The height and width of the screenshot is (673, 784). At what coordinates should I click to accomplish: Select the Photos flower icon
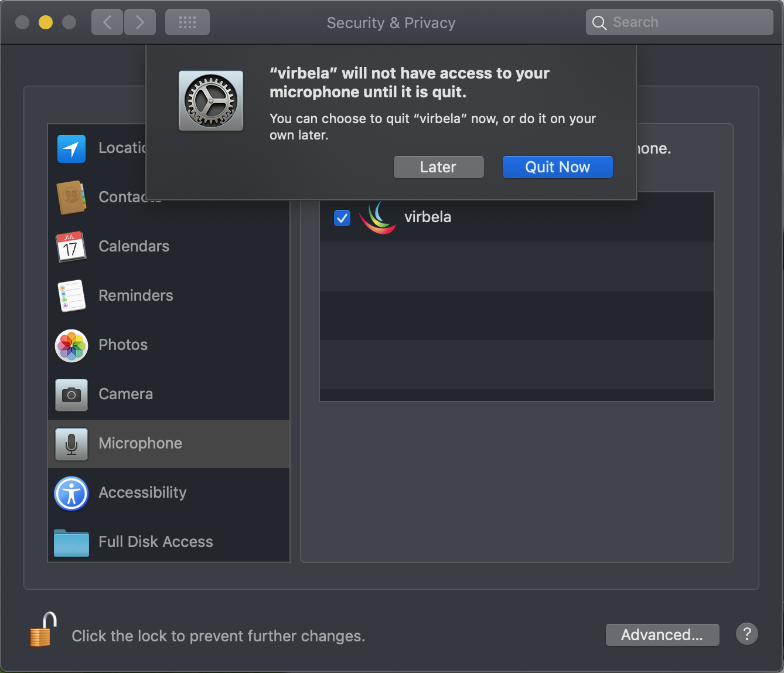pos(71,345)
